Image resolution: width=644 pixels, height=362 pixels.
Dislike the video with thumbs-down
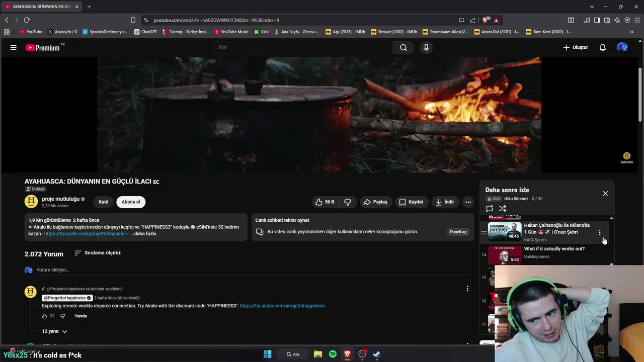(348, 202)
